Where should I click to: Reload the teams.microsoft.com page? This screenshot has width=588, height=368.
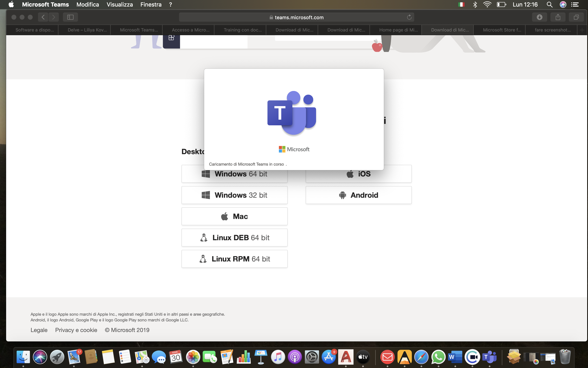coord(409,17)
